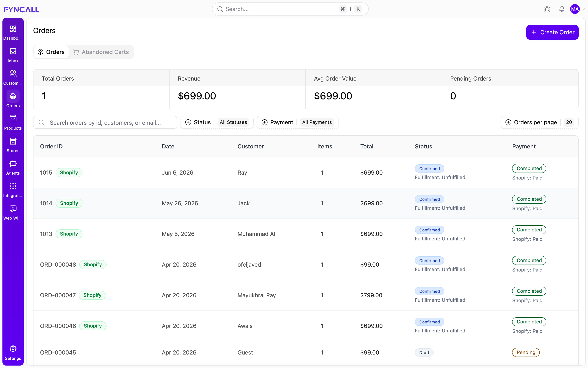Click customer name Mayukhraj Ray
588x368 pixels.
pyautogui.click(x=256, y=295)
